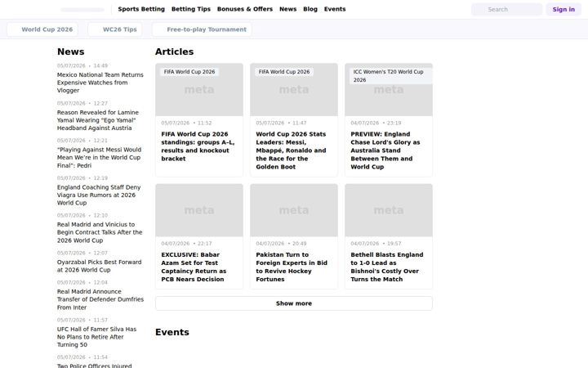This screenshot has width=588, height=368.
Task: Open the Free-to-play Tournament tab
Action: click(x=202, y=29)
